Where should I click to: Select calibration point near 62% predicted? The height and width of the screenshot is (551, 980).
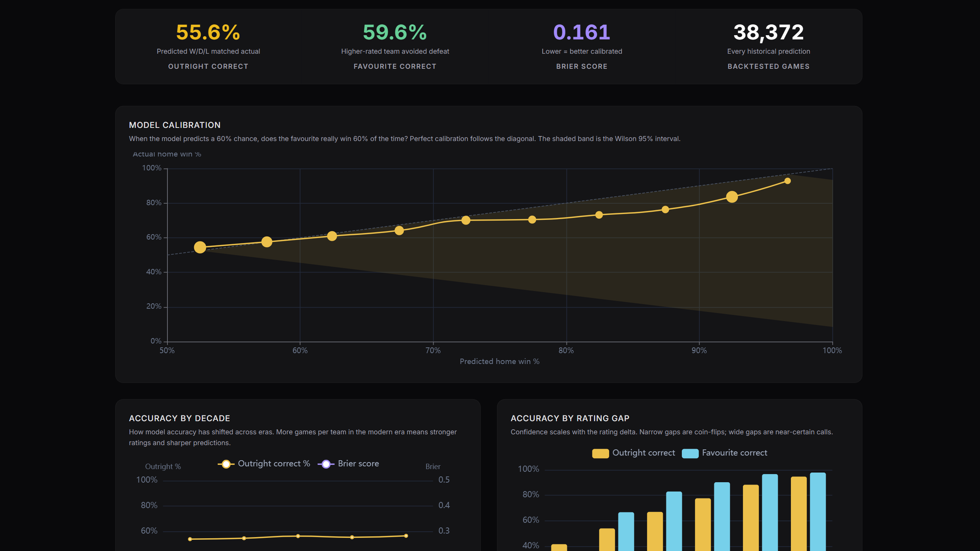pos(332,236)
